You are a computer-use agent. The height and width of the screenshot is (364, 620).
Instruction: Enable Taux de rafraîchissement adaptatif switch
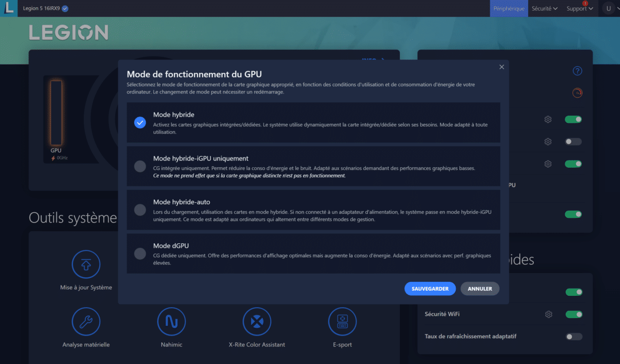click(x=574, y=337)
